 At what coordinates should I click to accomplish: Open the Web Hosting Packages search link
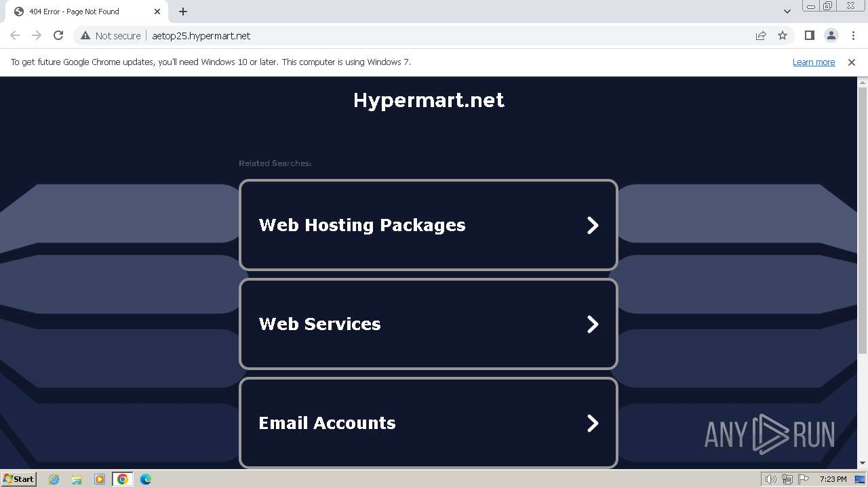pyautogui.click(x=429, y=225)
